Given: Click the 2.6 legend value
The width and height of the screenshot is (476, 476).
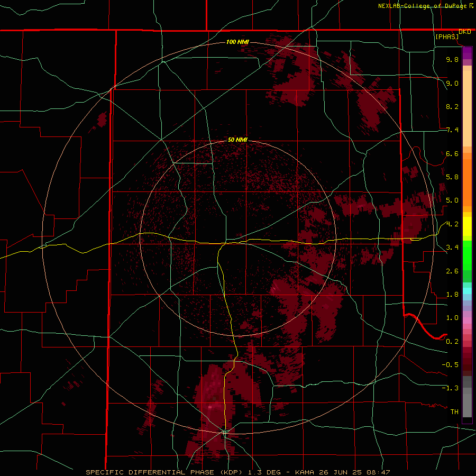Looking at the screenshot, I should click(452, 271).
